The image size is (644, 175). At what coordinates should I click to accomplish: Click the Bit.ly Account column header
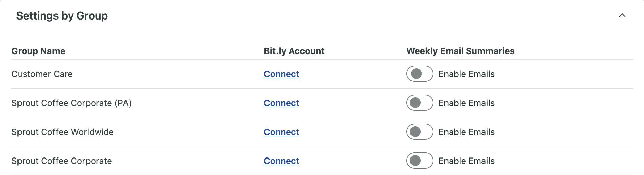[x=294, y=51]
